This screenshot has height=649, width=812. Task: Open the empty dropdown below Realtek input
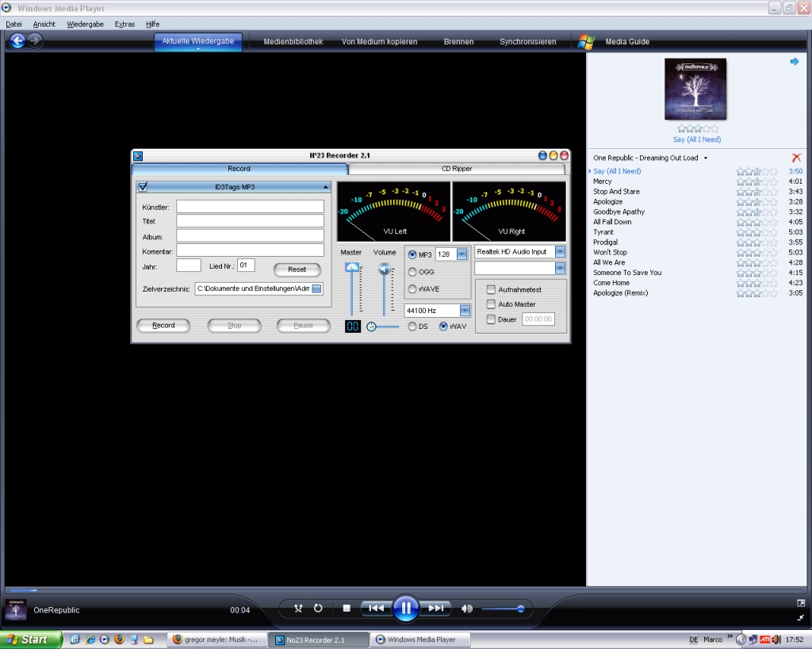pos(560,268)
